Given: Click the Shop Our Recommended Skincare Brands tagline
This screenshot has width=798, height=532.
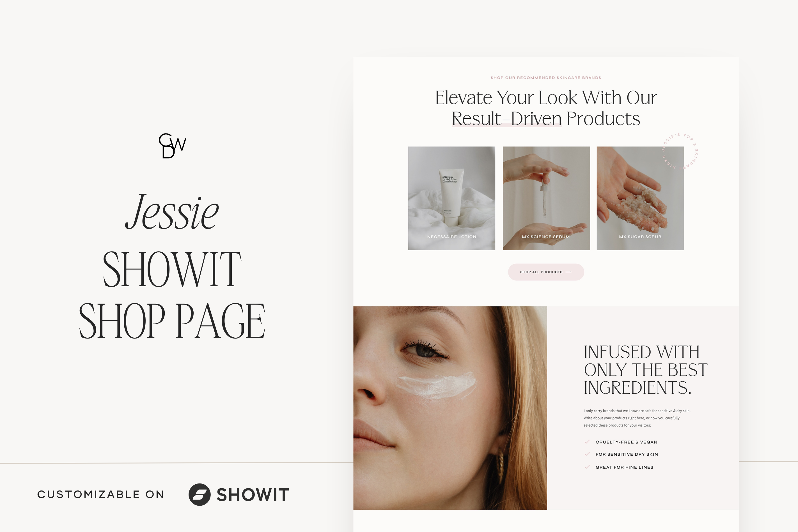Looking at the screenshot, I should click(x=546, y=78).
